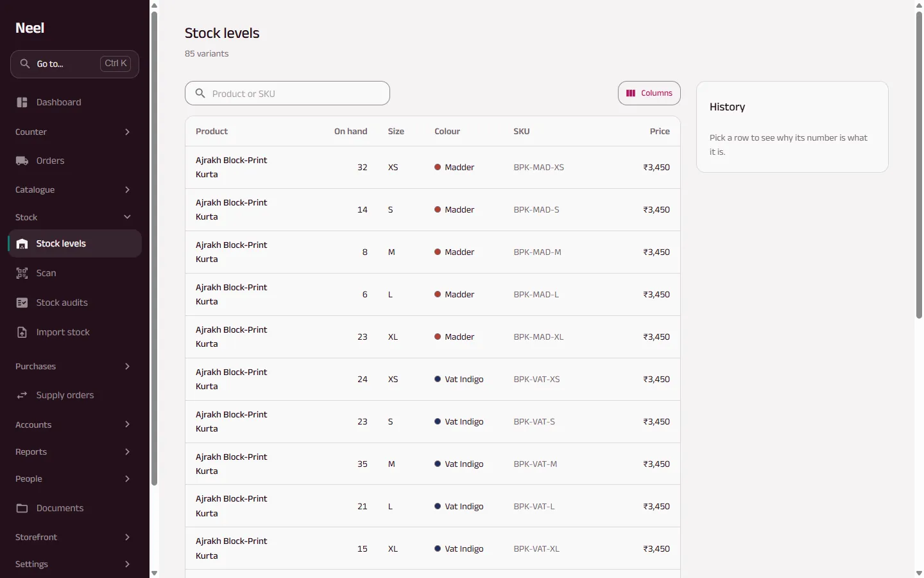Expand the Settings section
The height and width of the screenshot is (578, 924).
(74, 564)
